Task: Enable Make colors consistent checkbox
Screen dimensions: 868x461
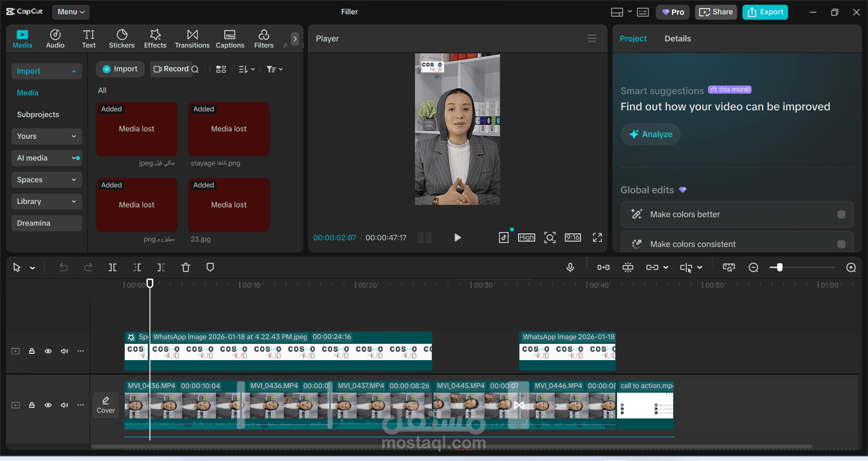Action: pos(841,244)
